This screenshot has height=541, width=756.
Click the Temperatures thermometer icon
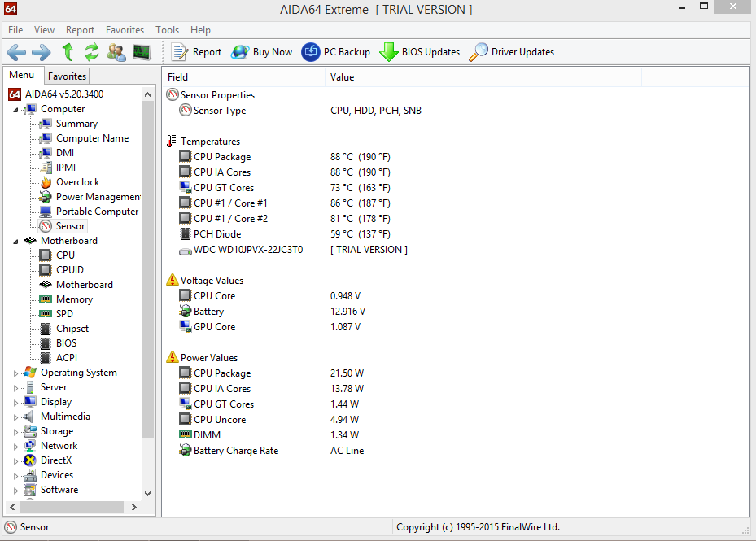[x=171, y=142]
